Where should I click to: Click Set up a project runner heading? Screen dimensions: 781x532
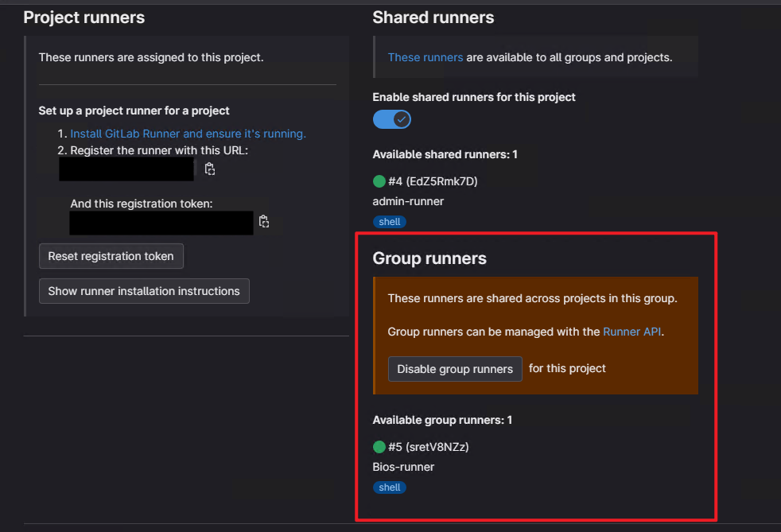click(134, 111)
